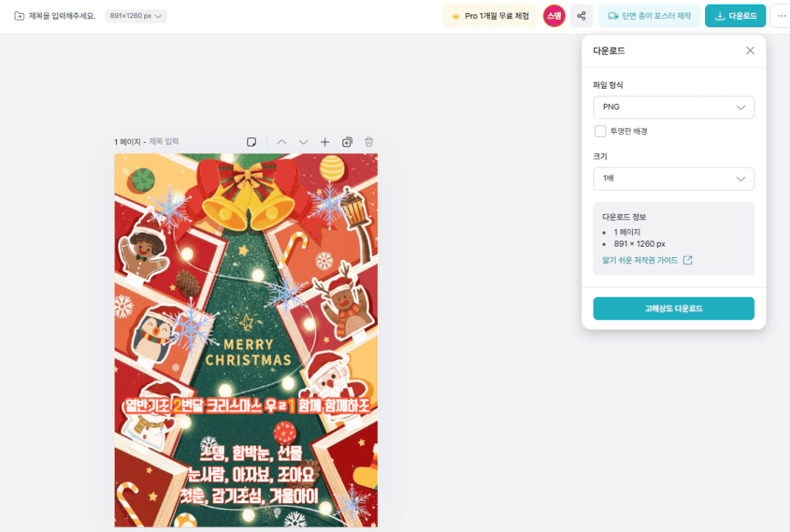Click the share icon in top bar
The image size is (790, 532).
click(x=581, y=16)
